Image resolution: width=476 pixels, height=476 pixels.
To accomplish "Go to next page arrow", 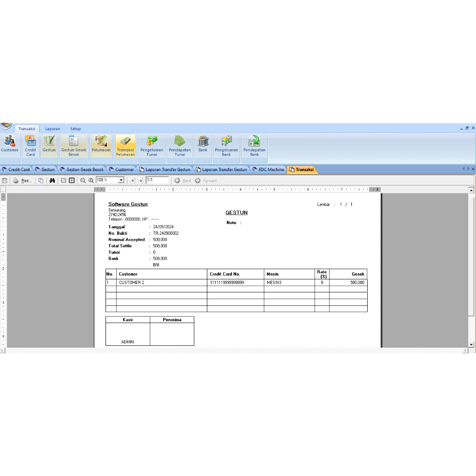I will click(141, 181).
